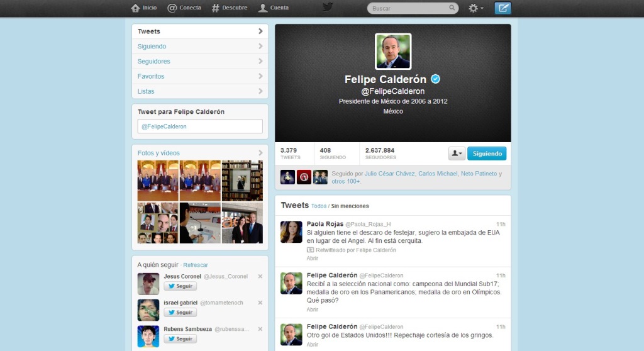644x351 pixels.
Task: Open the library bookshelf photo thumbnail
Action: tap(242, 181)
